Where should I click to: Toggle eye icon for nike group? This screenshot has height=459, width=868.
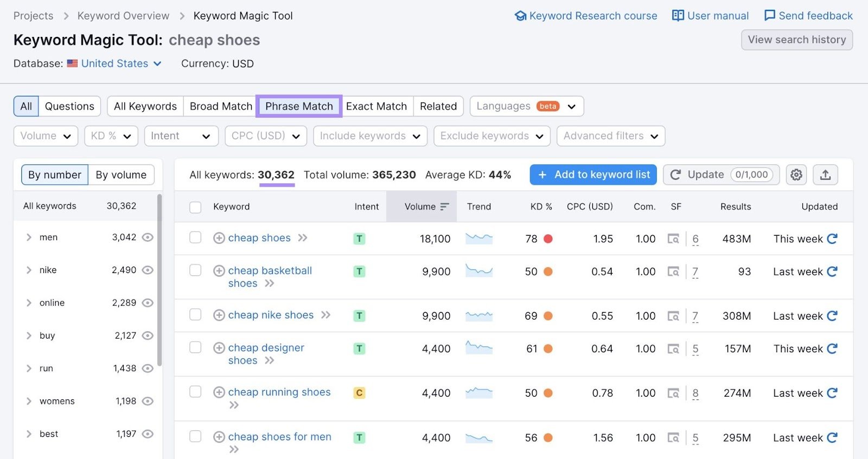(x=148, y=270)
